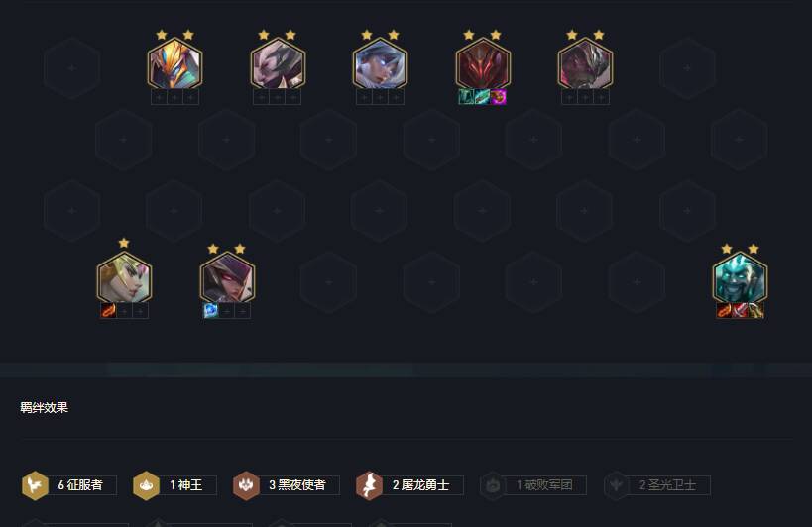
Task: Select the hooded red-eyed champion
Action: tap(227, 277)
